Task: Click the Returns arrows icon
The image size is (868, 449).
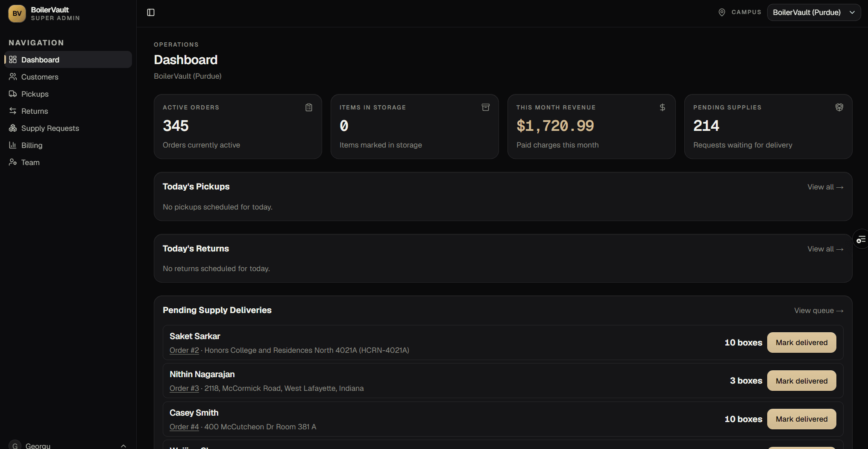Action: click(13, 111)
